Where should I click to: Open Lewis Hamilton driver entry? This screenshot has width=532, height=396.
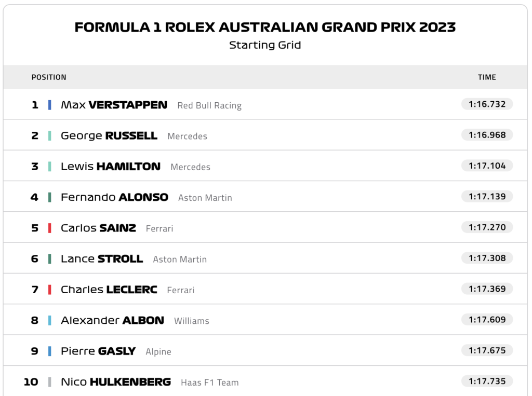(x=110, y=167)
